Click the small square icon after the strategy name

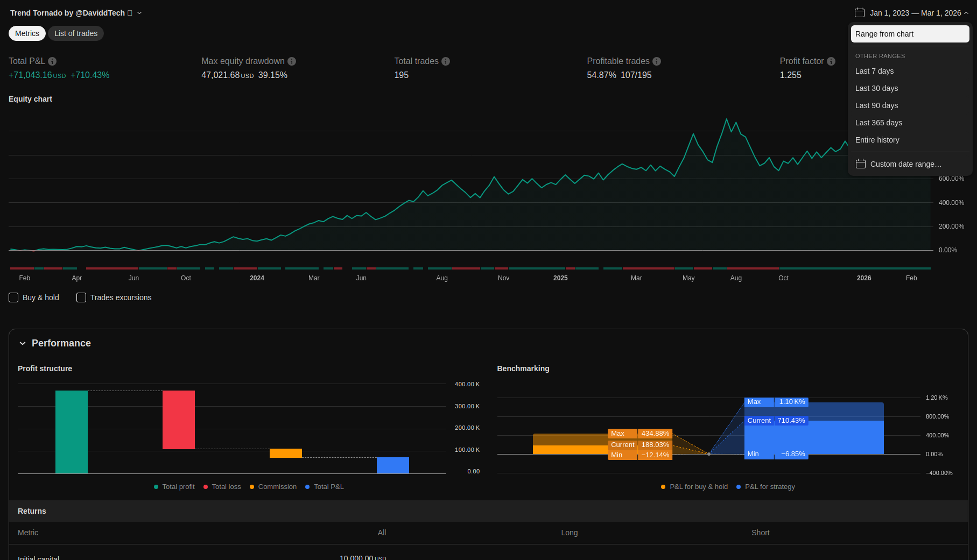130,13
